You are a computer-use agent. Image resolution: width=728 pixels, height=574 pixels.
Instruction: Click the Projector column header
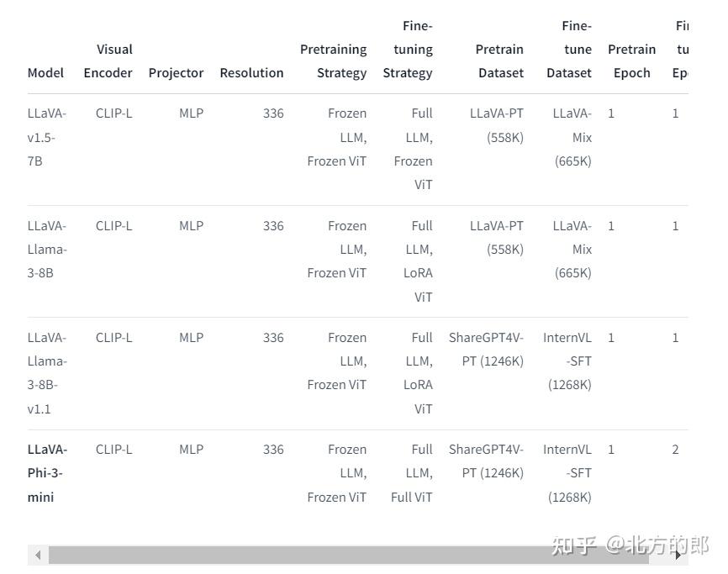coord(176,73)
